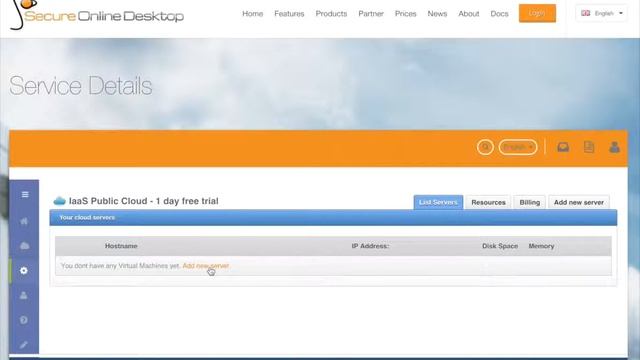Open the sidebar help question icon

[x=24, y=320]
